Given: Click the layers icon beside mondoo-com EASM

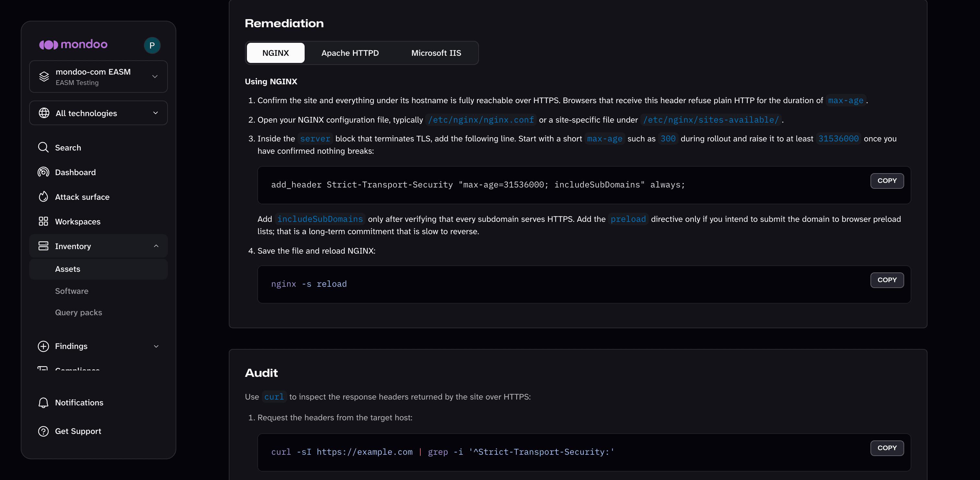Looking at the screenshot, I should click(44, 77).
